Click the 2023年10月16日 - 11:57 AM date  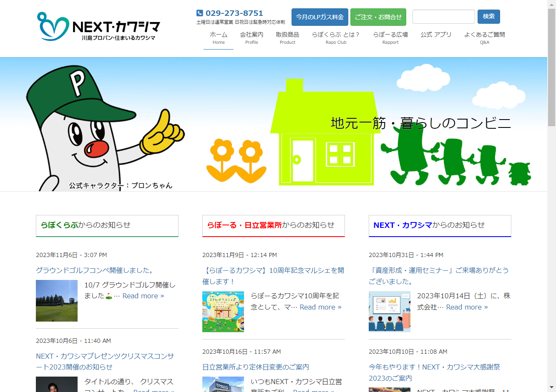pyautogui.click(x=242, y=352)
